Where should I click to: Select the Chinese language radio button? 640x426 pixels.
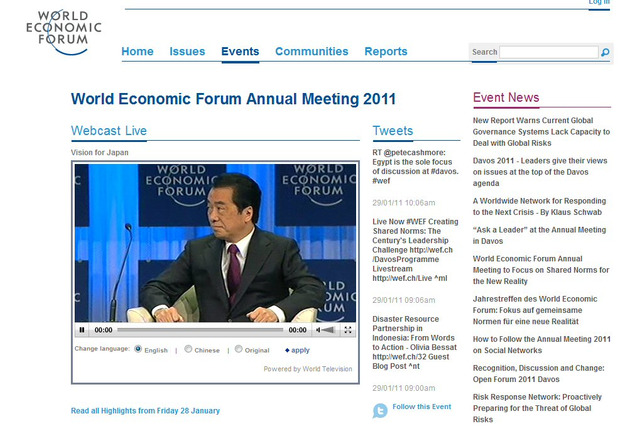click(188, 349)
